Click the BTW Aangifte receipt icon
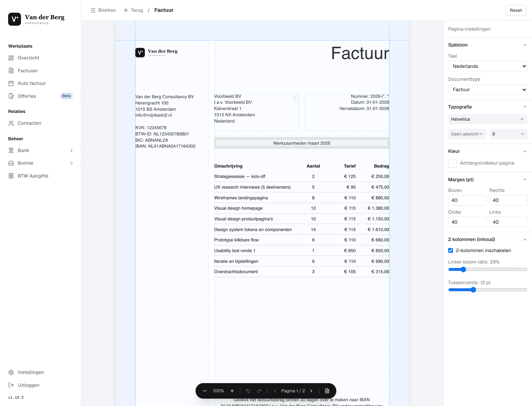The height and width of the screenshot is (406, 532). tap(11, 176)
